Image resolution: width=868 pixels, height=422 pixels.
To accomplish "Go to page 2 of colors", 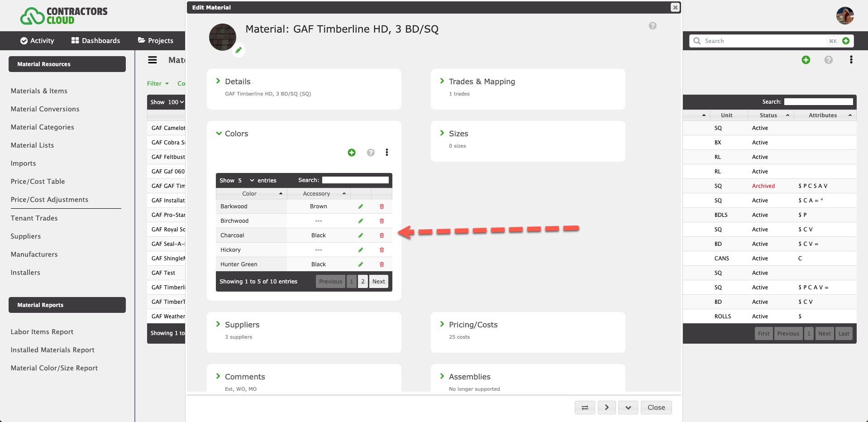I will [x=363, y=282].
